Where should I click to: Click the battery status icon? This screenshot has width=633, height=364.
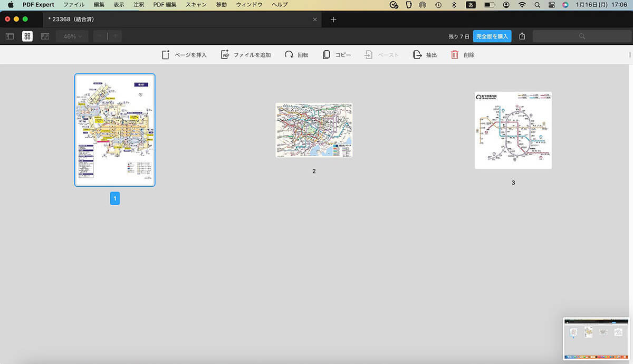[490, 5]
